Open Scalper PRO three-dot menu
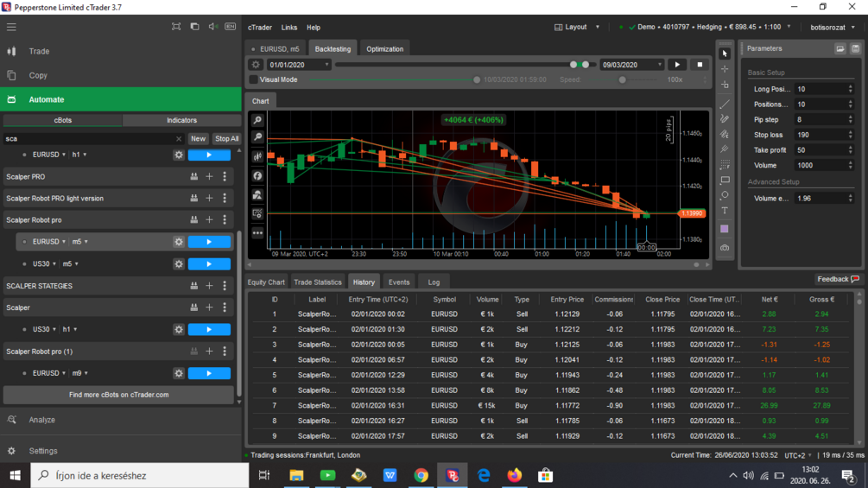The width and height of the screenshot is (868, 488). pyautogui.click(x=225, y=176)
